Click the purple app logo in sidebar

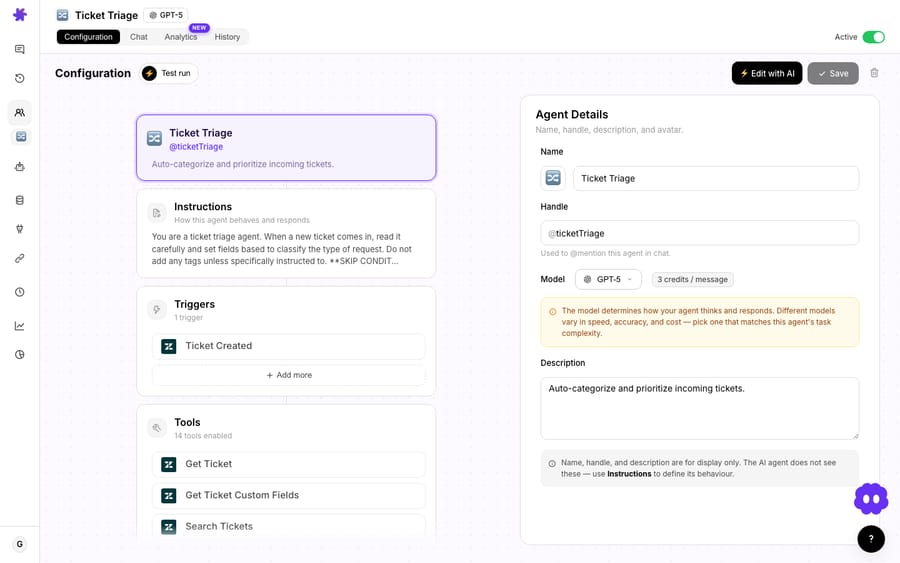coord(20,14)
